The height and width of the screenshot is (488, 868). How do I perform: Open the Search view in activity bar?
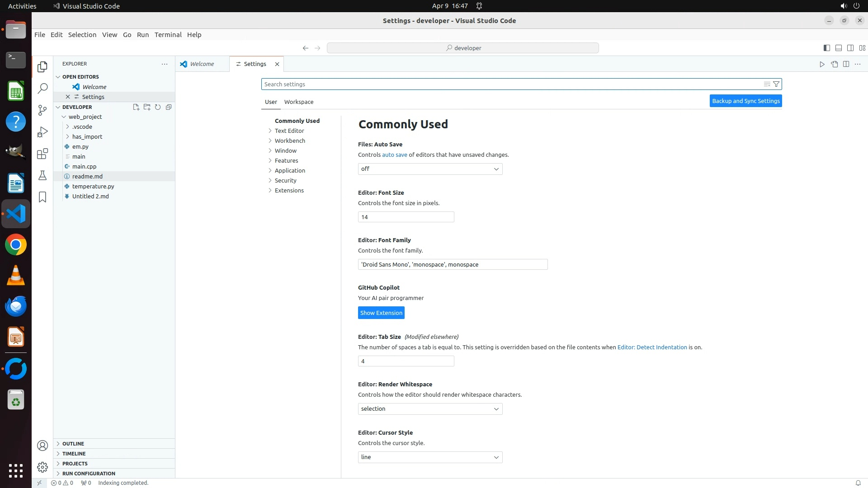(42, 88)
